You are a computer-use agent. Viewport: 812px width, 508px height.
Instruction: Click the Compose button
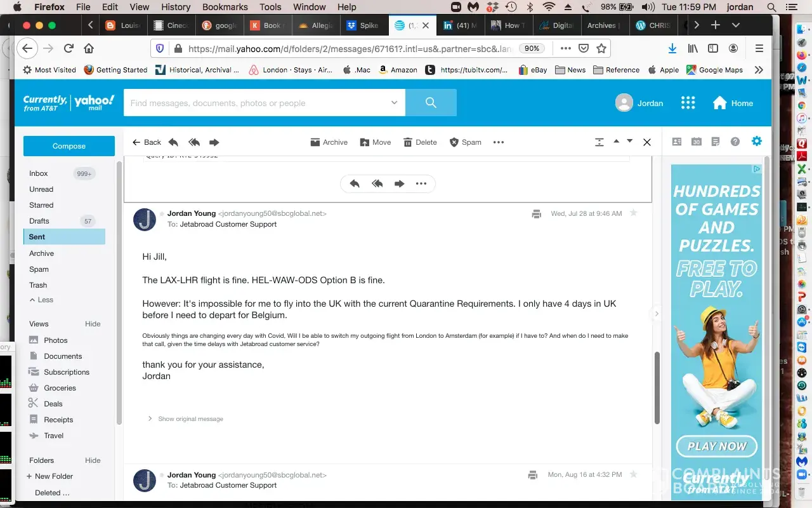click(69, 146)
